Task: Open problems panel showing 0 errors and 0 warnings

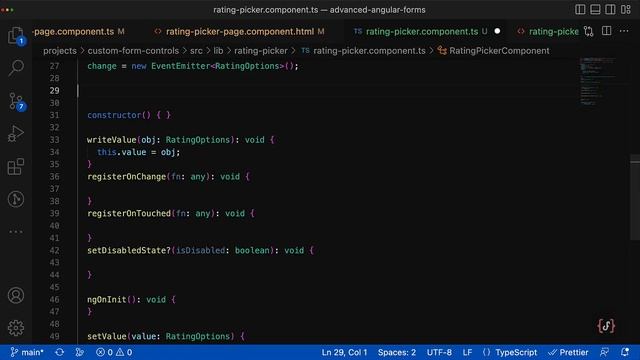Action: pos(114,352)
